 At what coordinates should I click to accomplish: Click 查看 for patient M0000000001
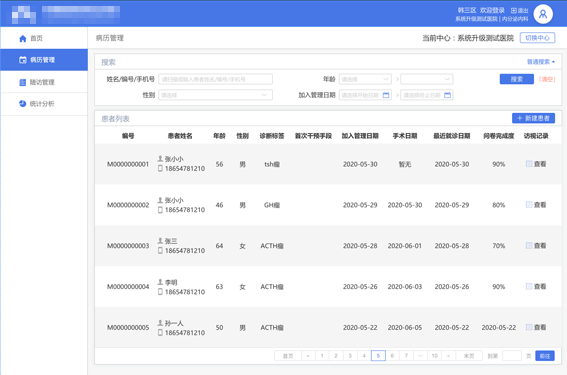[x=540, y=164]
